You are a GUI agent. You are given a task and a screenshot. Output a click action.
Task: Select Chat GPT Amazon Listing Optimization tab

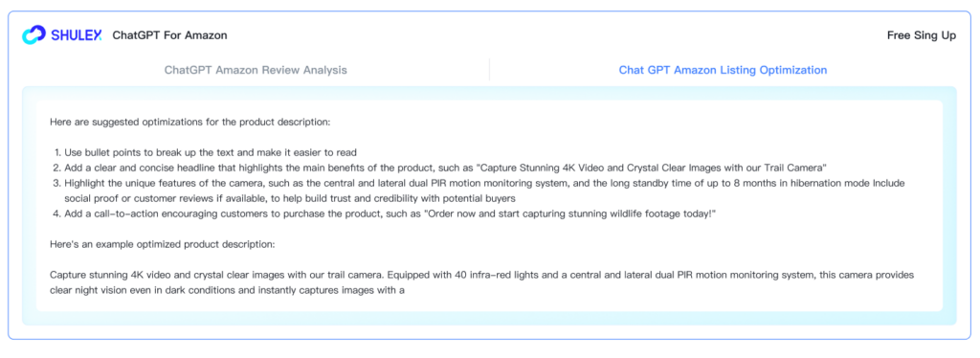click(x=723, y=70)
